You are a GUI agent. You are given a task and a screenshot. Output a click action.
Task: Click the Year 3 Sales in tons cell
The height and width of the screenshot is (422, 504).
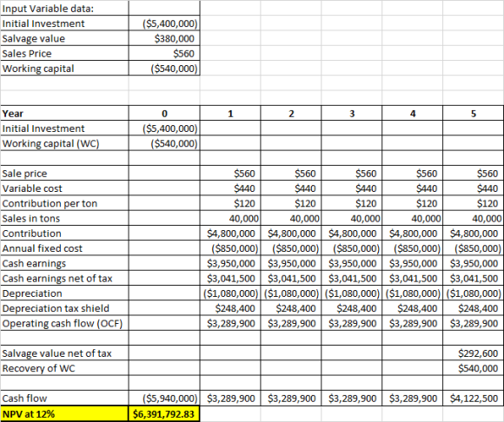352,219
